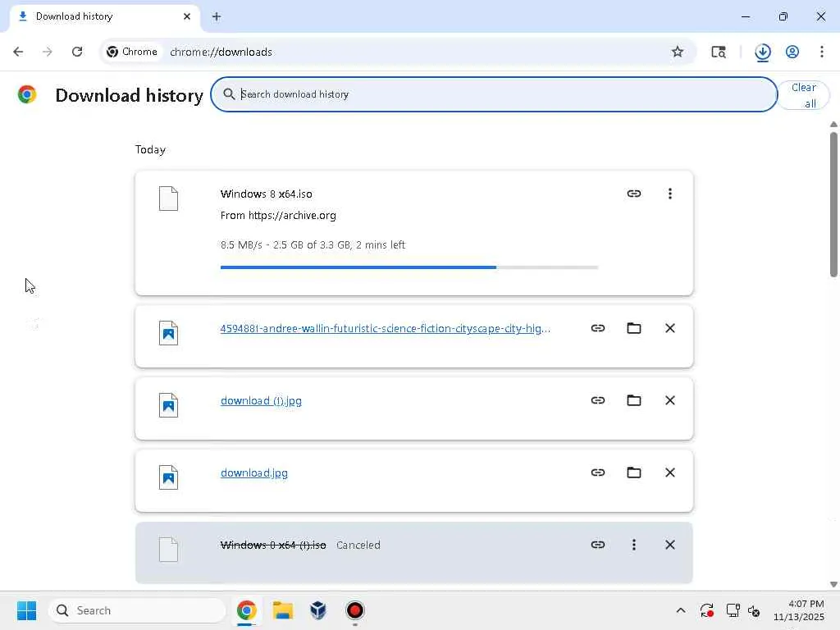Click the sync update tray icon
840x630 pixels.
[x=706, y=610]
